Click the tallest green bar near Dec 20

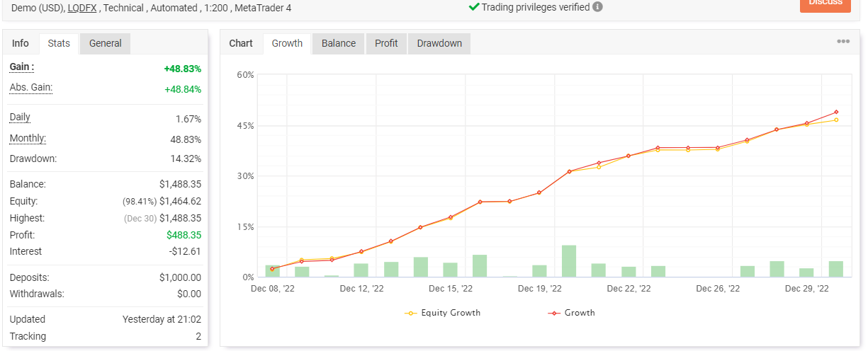pos(569,261)
